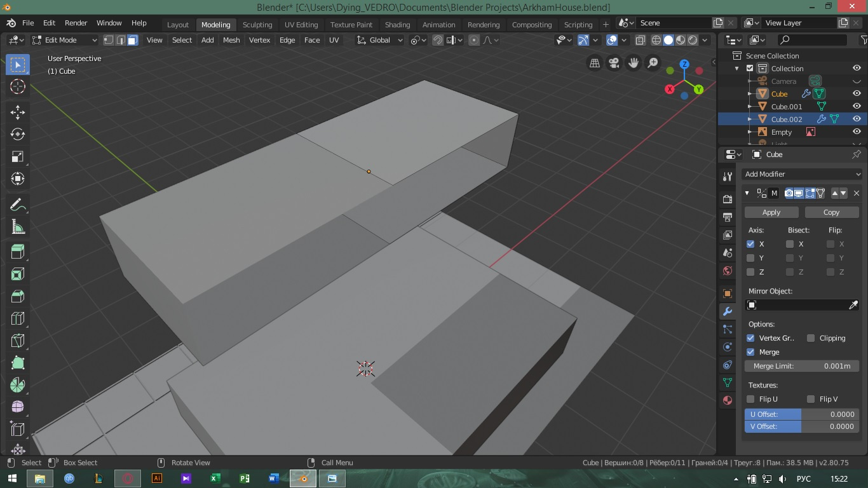Image resolution: width=868 pixels, height=488 pixels.
Task: Toggle camera view in viewport
Action: click(614, 63)
